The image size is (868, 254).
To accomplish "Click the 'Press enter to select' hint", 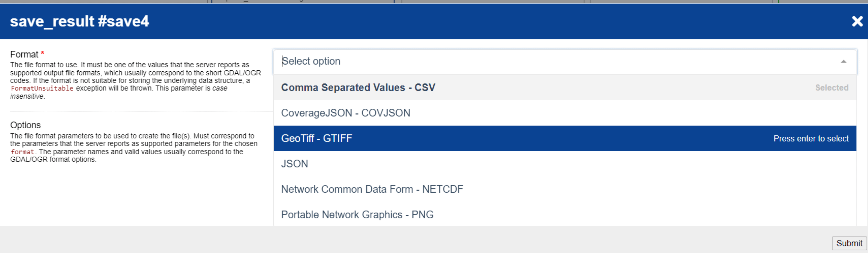I will click(x=811, y=139).
